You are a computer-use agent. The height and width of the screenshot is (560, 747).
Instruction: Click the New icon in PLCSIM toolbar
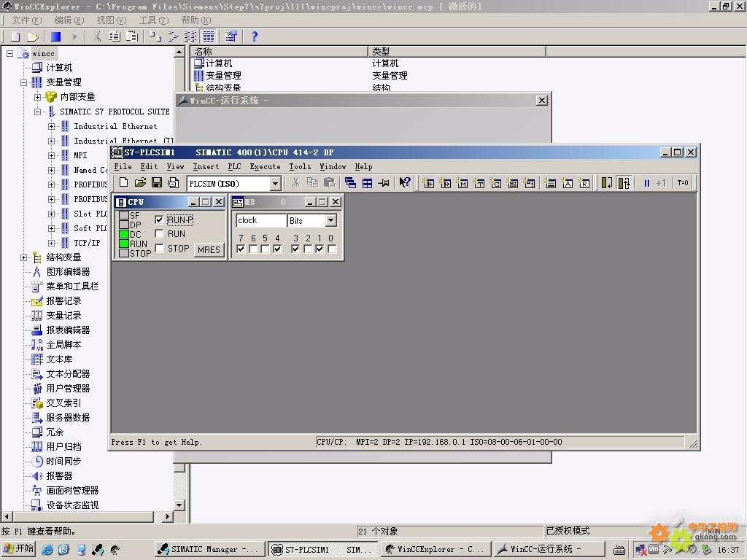tap(123, 182)
